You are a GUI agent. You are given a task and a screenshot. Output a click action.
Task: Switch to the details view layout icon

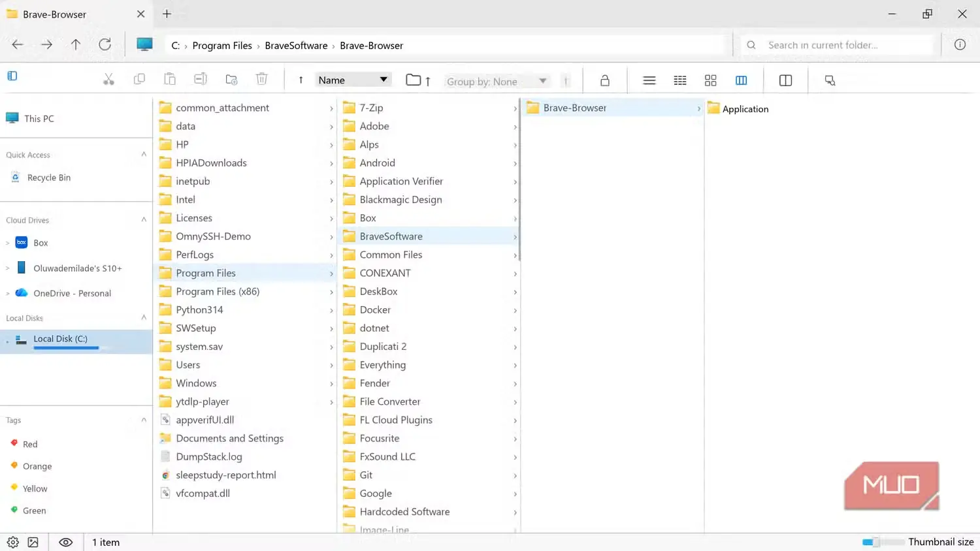click(x=680, y=80)
